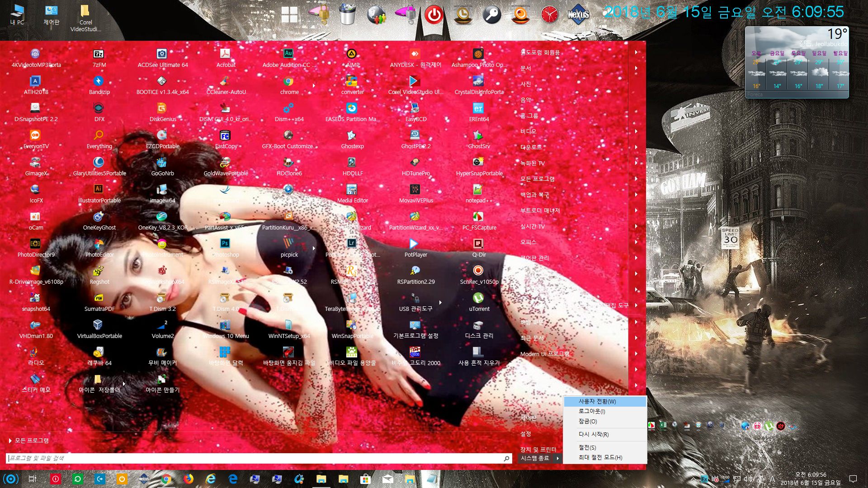Choose 로그아웃(I) in the power menu
The image size is (868, 488).
[x=605, y=411]
